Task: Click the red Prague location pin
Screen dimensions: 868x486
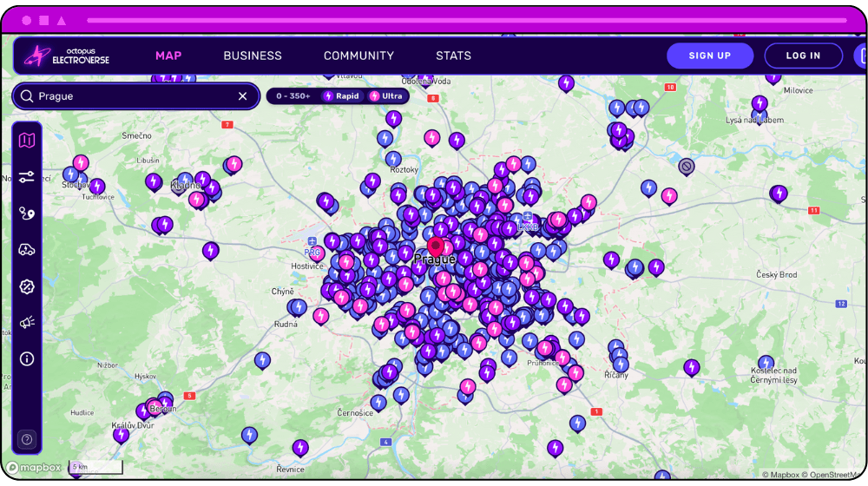Action: tap(436, 246)
